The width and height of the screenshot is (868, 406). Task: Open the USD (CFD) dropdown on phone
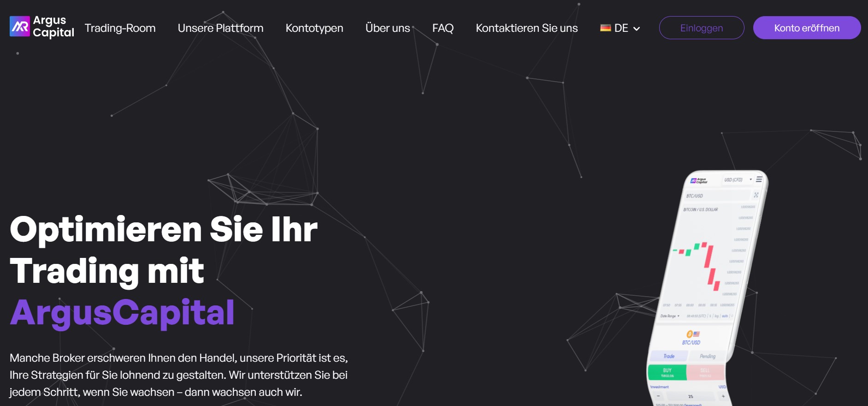click(x=737, y=180)
